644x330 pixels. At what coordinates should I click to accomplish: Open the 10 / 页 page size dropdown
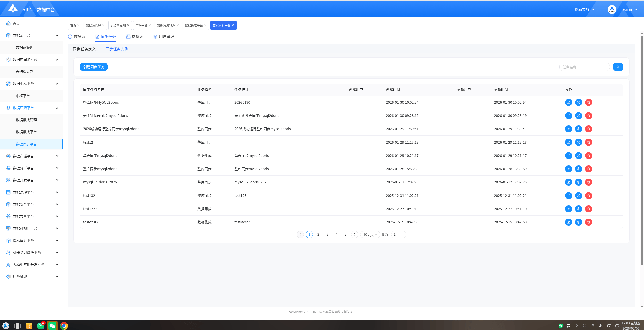pyautogui.click(x=370, y=234)
